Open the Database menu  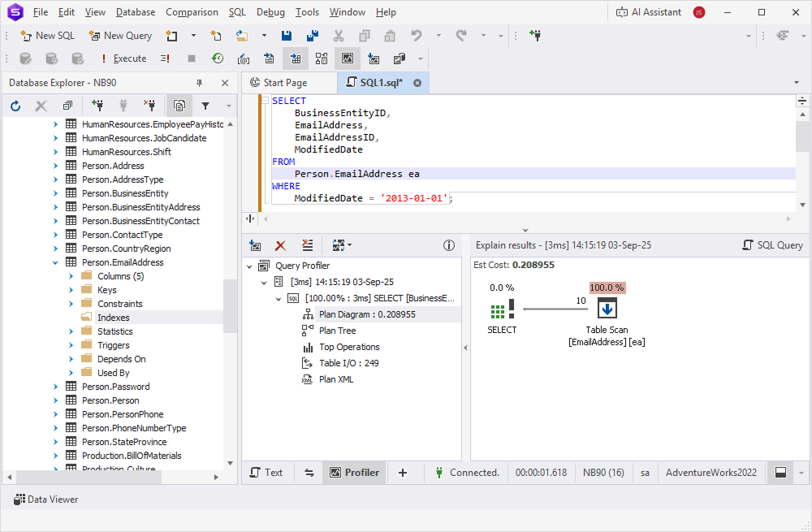(x=135, y=12)
